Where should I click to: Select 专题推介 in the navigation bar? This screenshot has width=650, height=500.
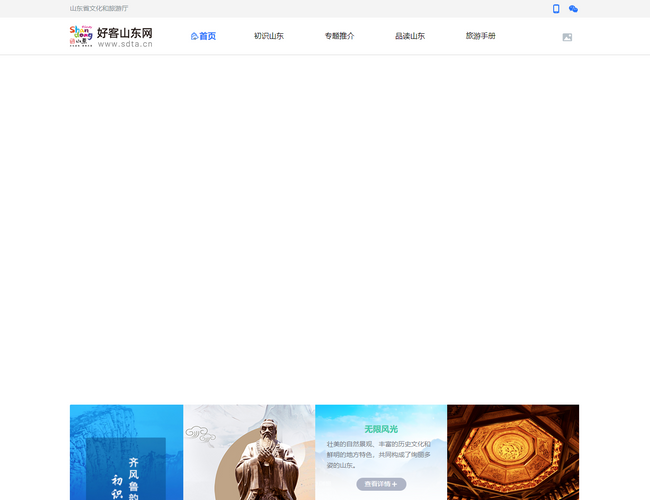(x=339, y=36)
